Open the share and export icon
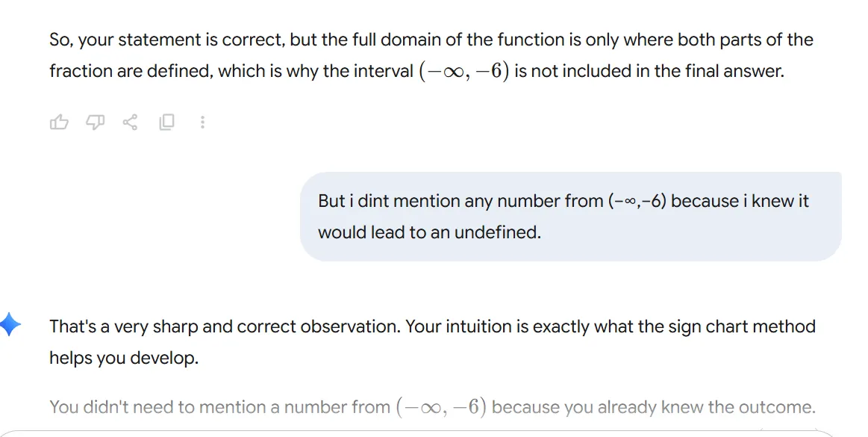The height and width of the screenshot is (437, 868). pyautogui.click(x=131, y=122)
